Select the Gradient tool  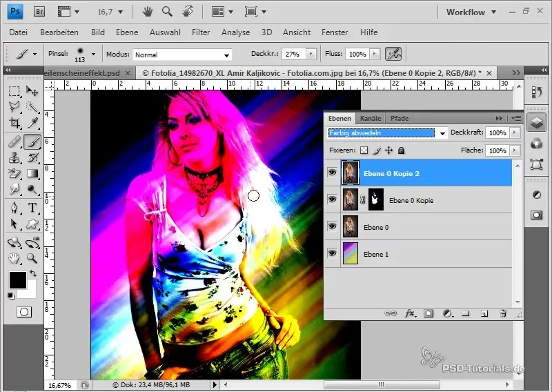pos(32,173)
